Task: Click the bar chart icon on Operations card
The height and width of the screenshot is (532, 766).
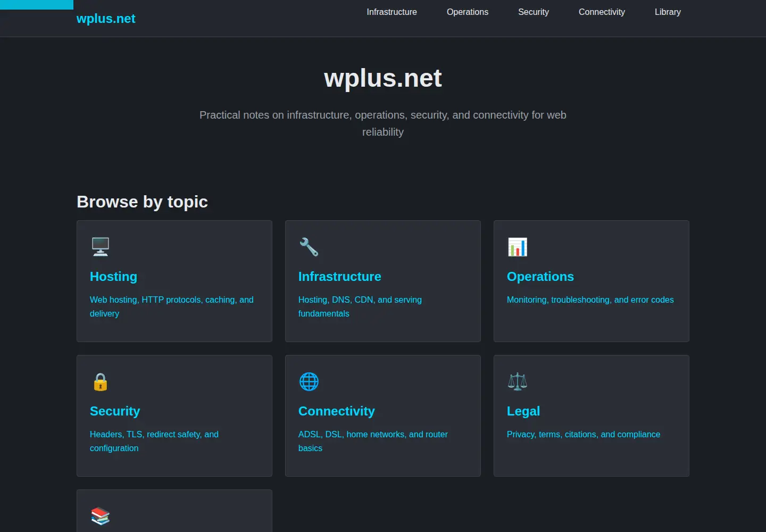Action: pyautogui.click(x=518, y=247)
